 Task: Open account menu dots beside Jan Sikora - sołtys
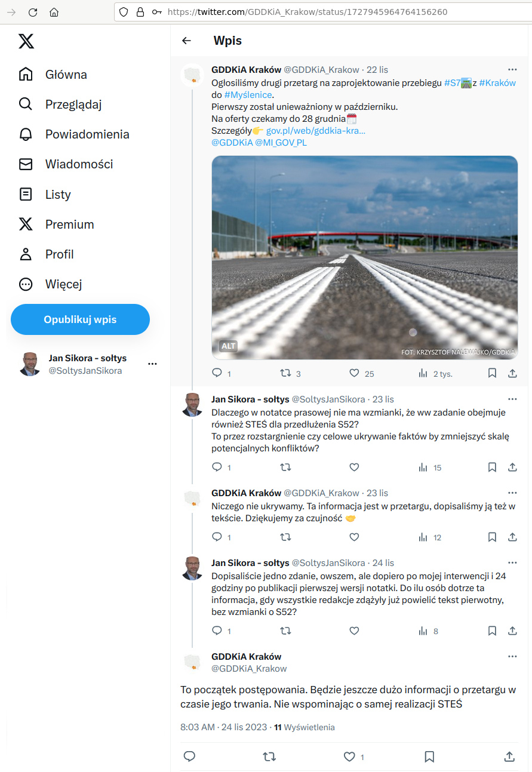(152, 364)
